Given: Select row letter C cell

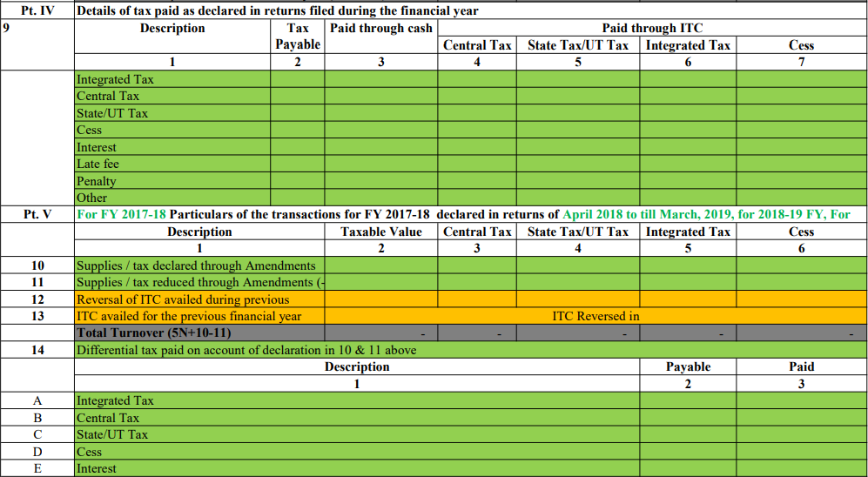Looking at the screenshot, I should [37, 434].
